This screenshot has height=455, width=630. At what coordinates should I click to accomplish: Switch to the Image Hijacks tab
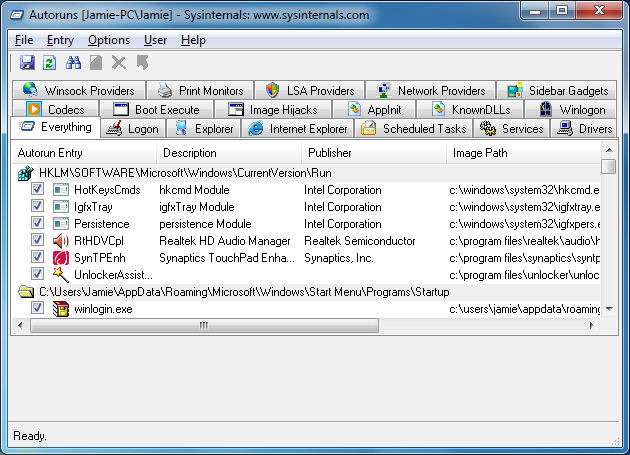coord(273,109)
